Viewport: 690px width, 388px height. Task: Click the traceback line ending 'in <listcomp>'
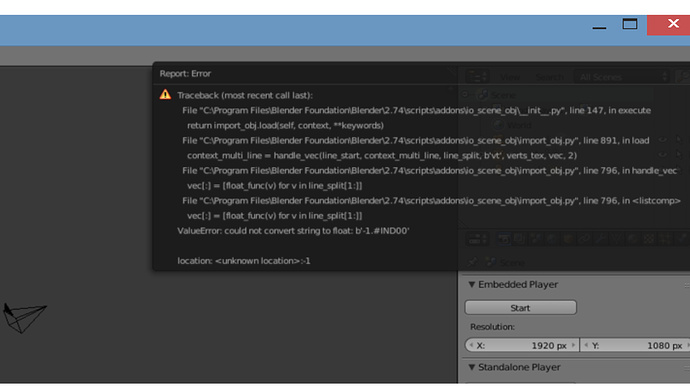point(431,201)
